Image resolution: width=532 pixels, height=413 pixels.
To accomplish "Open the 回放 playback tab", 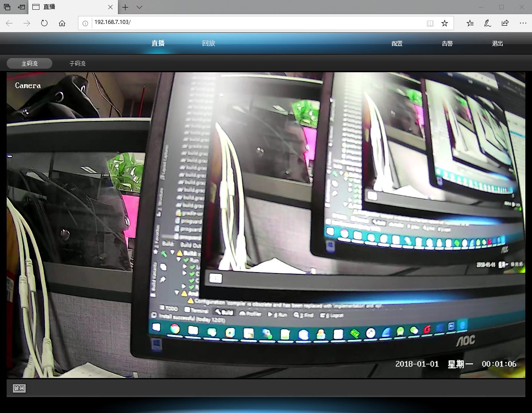I will 208,43.
